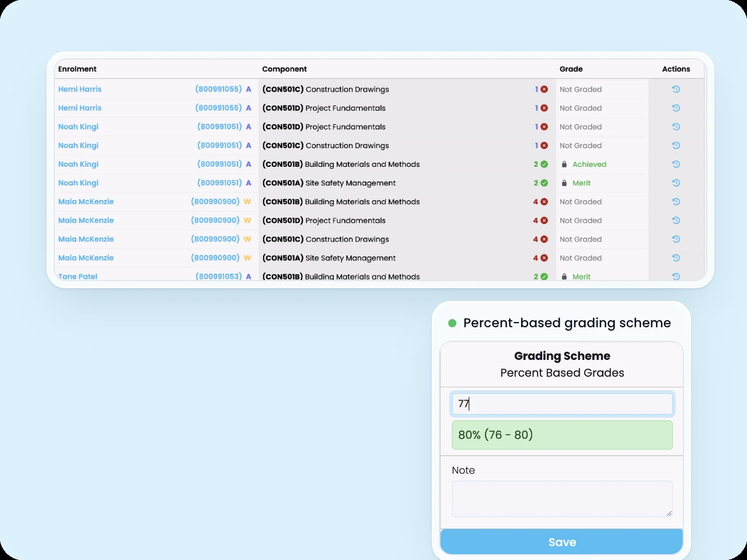Save the percent-based grade
The height and width of the screenshot is (560, 747).
point(562,542)
